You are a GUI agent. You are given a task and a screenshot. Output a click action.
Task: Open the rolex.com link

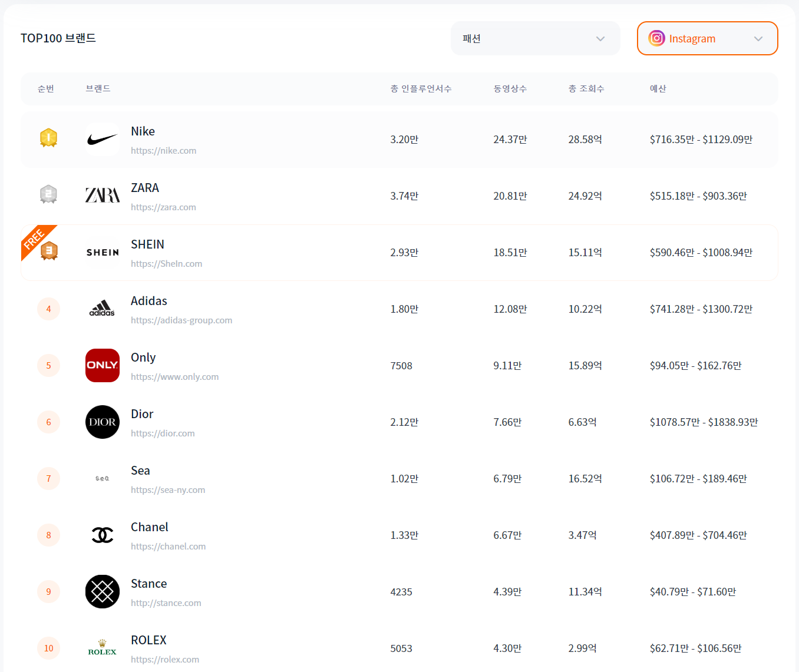coord(164,660)
